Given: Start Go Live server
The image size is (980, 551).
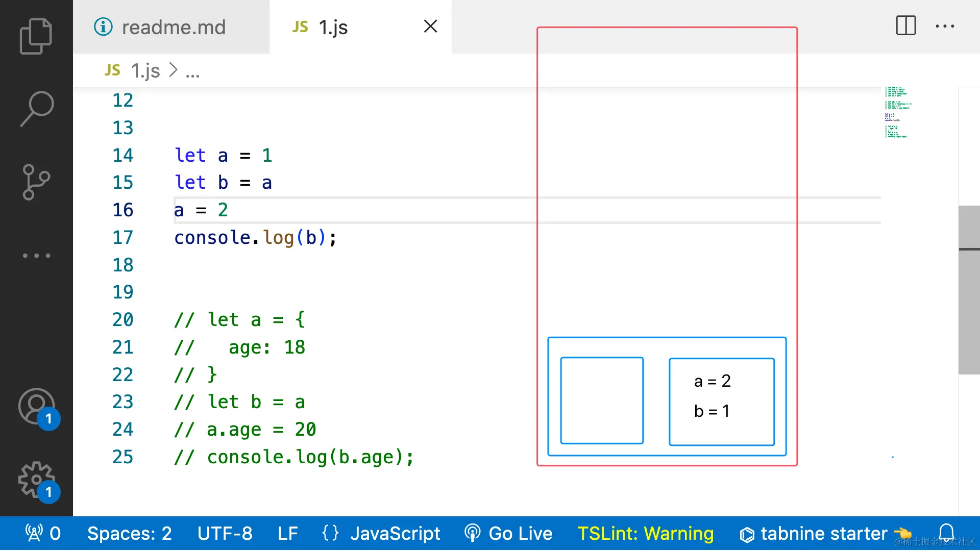Looking at the screenshot, I should (x=509, y=533).
